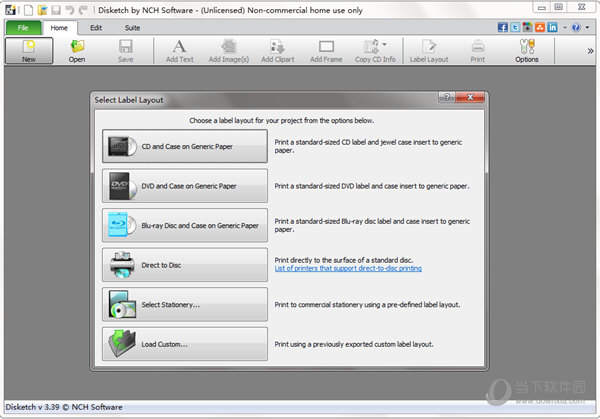Click the Add Clipart toolbar icon
Viewport: 600px width, 419px height.
277,51
